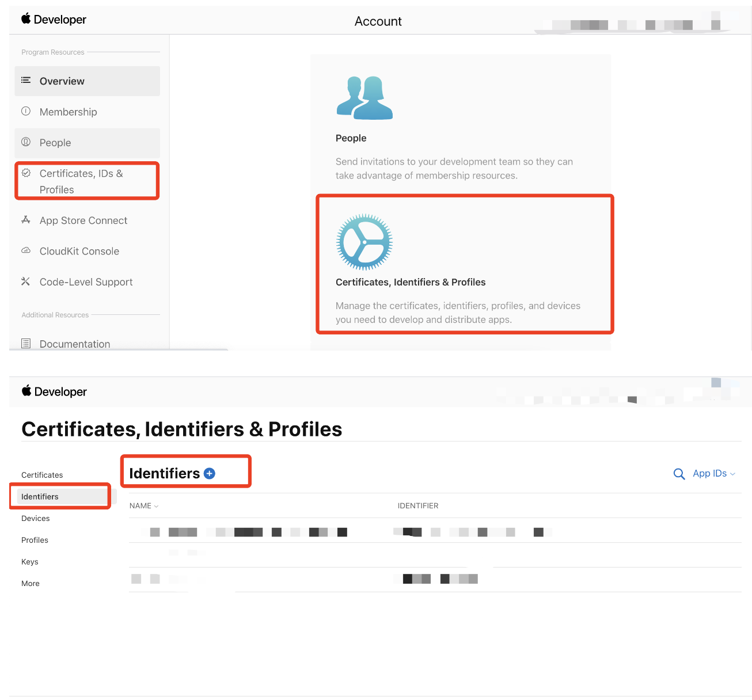
Task: Select Devices in left navigation
Action: (x=36, y=519)
